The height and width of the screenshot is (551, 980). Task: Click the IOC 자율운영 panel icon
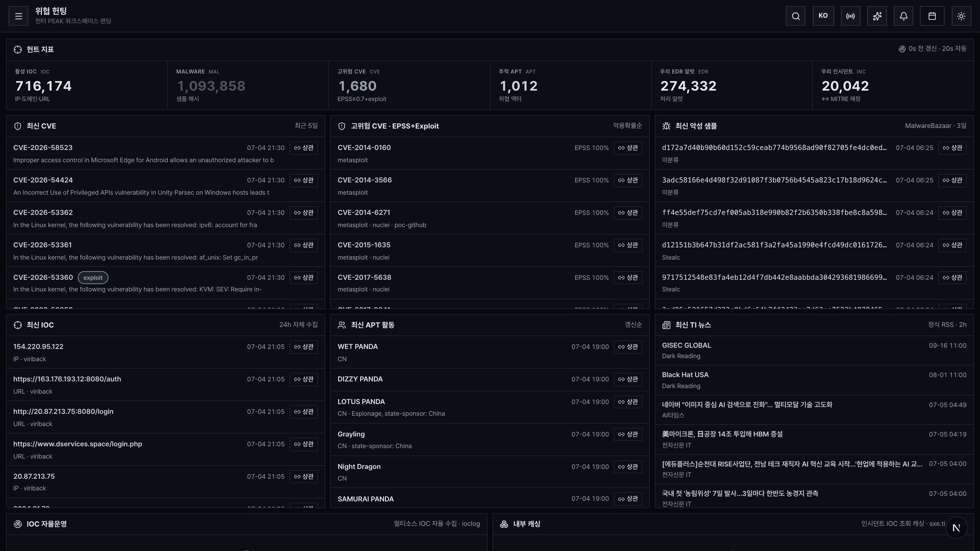point(17,524)
